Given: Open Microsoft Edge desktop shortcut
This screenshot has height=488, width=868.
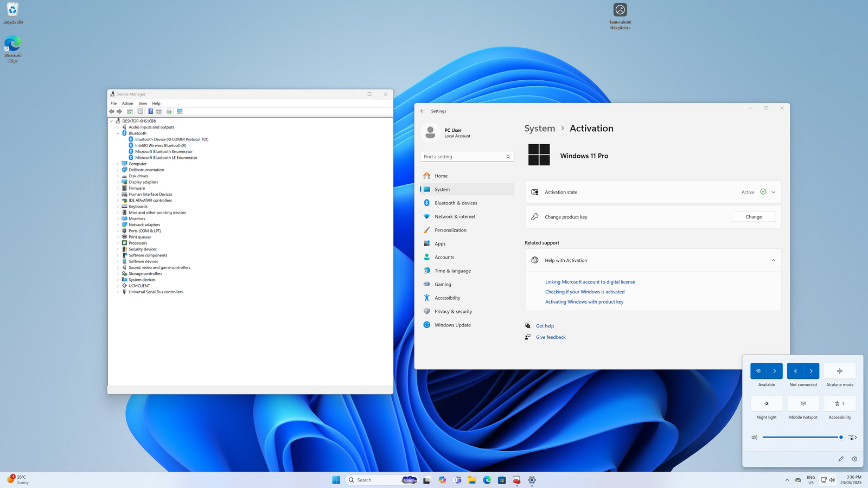Looking at the screenshot, I should tap(12, 49).
